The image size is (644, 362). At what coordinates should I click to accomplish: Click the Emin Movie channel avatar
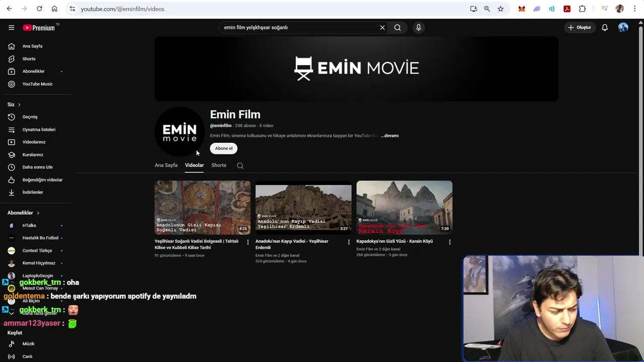pos(180,132)
